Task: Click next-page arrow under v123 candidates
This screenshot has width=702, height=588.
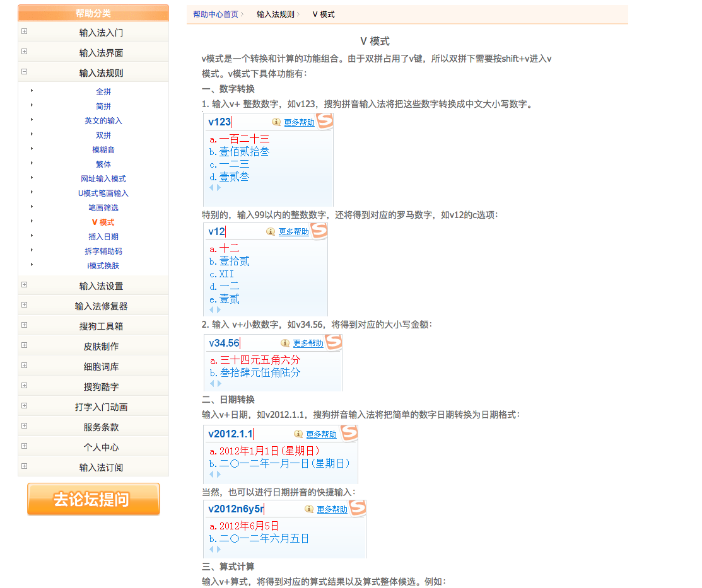Action: [219, 188]
